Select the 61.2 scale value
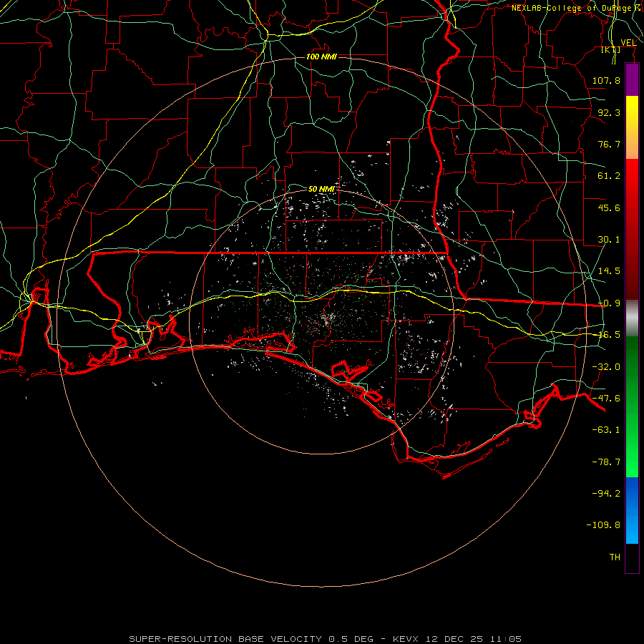The width and height of the screenshot is (644, 644). pos(608,176)
